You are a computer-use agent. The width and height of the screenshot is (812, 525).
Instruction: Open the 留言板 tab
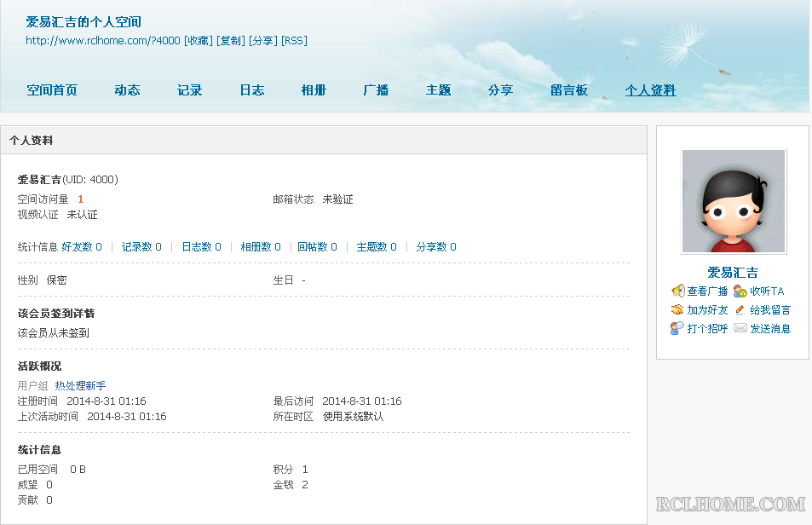pyautogui.click(x=568, y=90)
